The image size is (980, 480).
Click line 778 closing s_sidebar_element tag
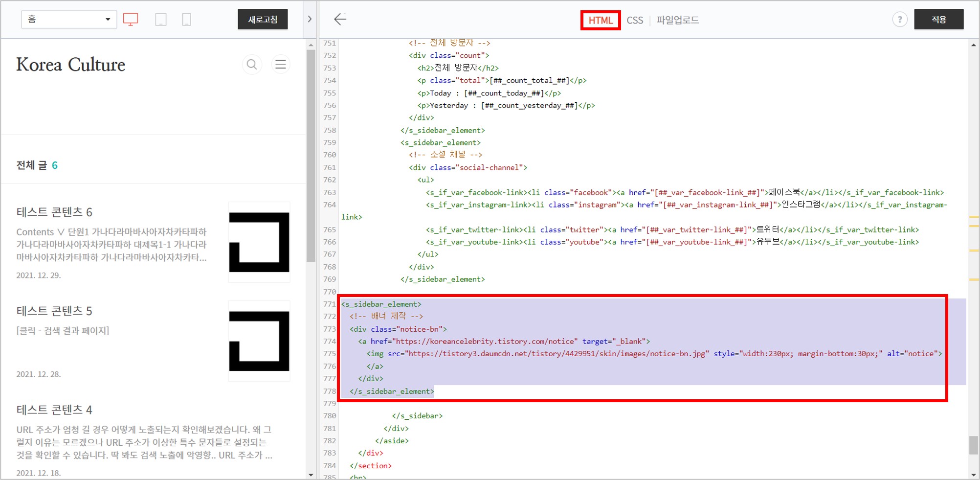point(392,391)
